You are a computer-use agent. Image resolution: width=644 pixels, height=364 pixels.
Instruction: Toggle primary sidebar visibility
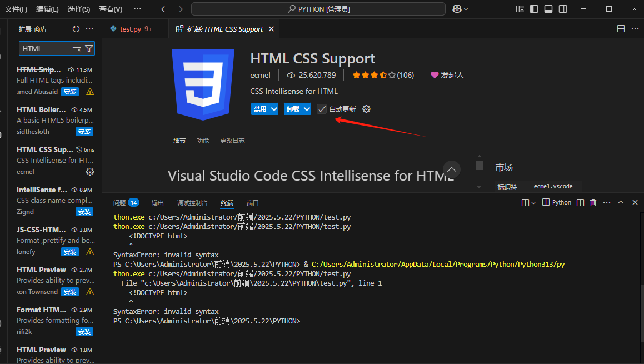[x=534, y=9]
